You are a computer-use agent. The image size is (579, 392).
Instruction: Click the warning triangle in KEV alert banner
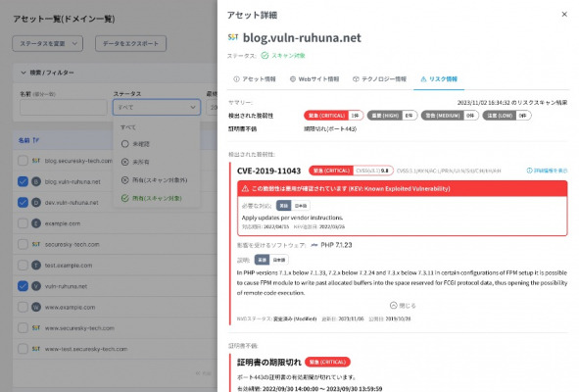pos(245,189)
